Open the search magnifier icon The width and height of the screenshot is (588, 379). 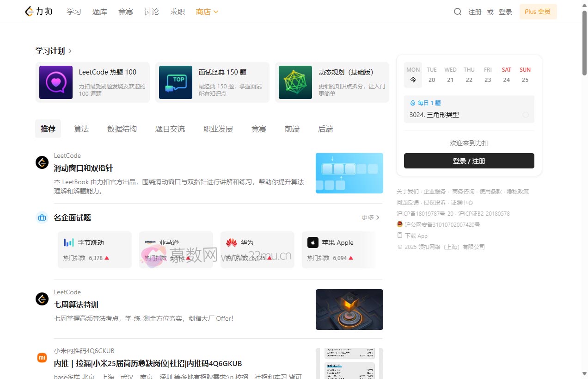click(457, 12)
